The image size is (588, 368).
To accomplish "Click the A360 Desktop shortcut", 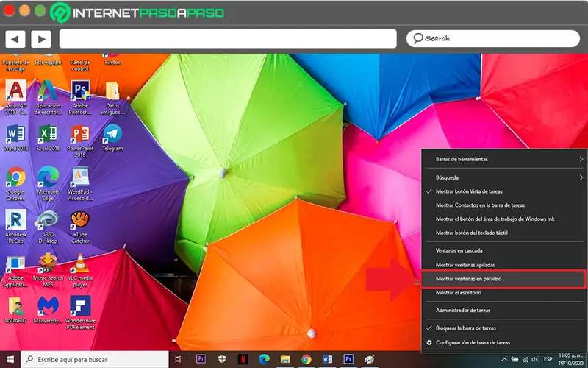I will pos(48,227).
